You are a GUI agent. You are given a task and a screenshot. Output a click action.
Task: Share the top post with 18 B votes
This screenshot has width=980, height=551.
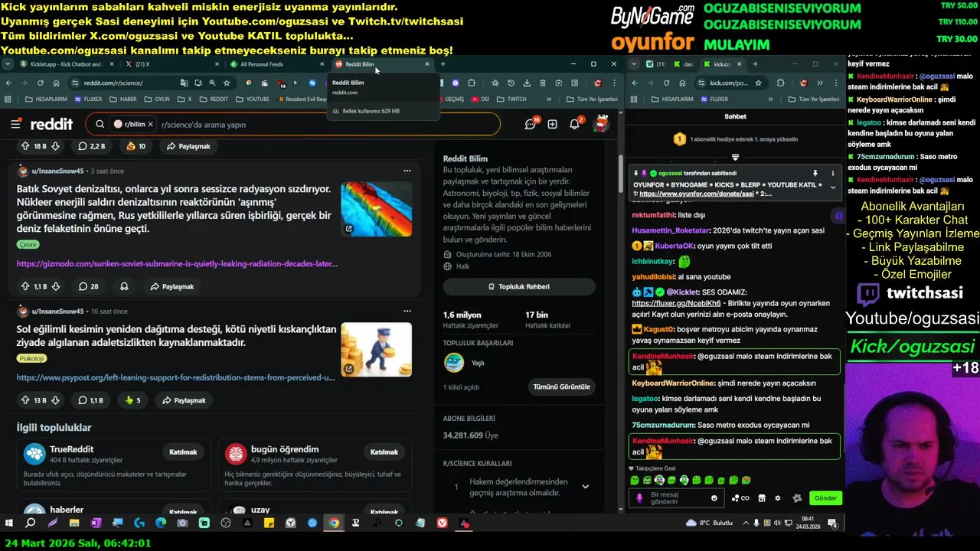pos(188,146)
